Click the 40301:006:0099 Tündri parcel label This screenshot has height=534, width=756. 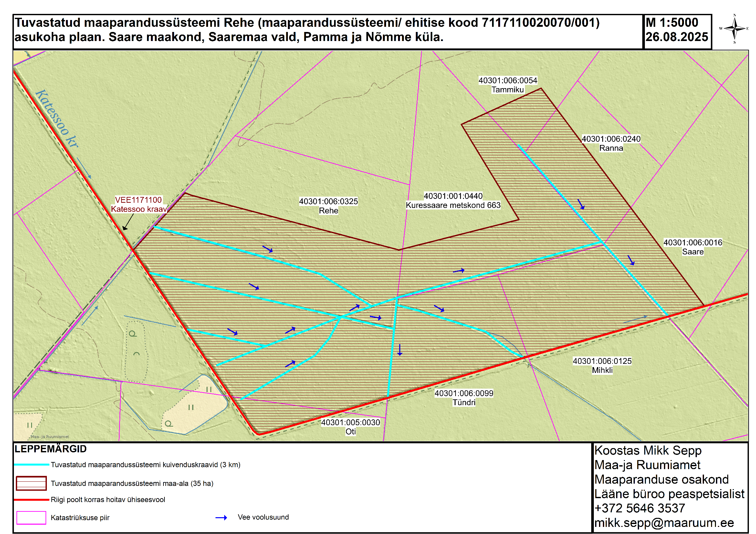pos(464,398)
